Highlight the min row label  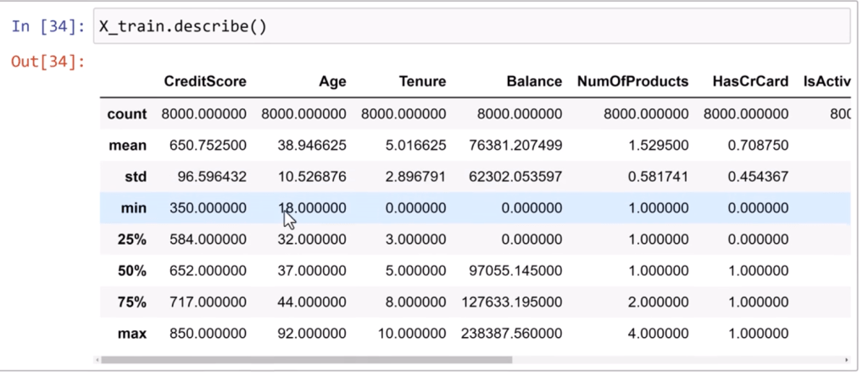point(136,207)
